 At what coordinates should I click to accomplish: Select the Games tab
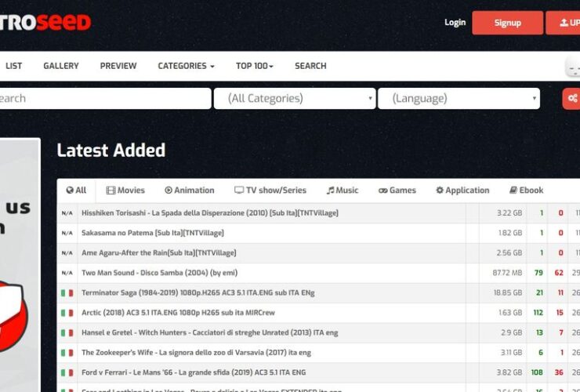pos(397,191)
